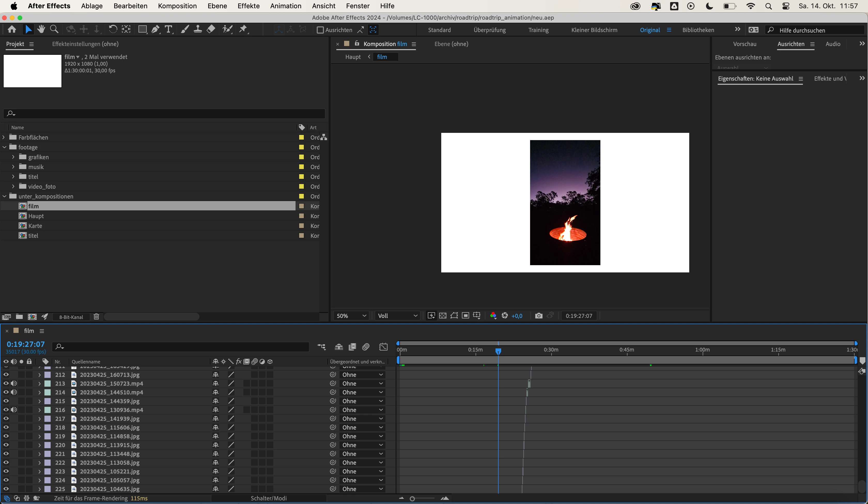The height and width of the screenshot is (504, 868).
Task: Create a new folder in Project panel
Action: coord(19,316)
